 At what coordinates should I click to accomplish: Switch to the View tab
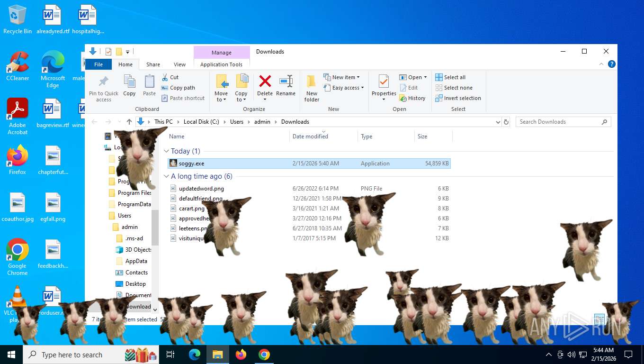[179, 64]
